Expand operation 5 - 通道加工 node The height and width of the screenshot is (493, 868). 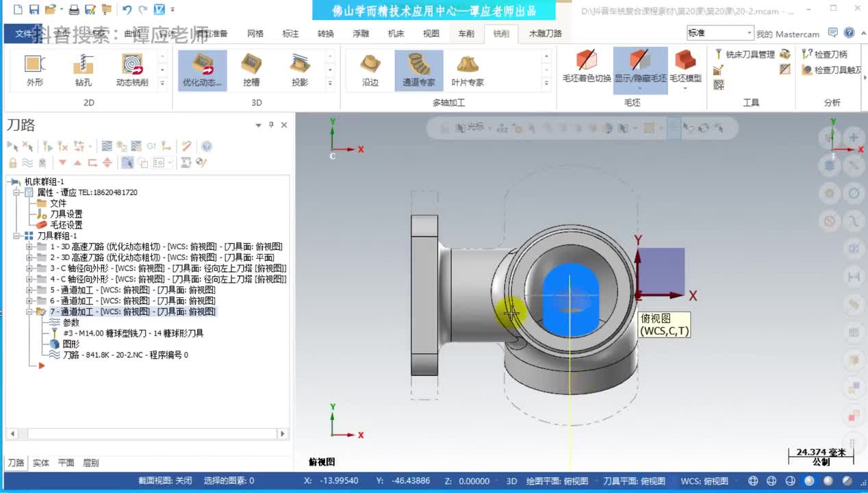click(29, 290)
